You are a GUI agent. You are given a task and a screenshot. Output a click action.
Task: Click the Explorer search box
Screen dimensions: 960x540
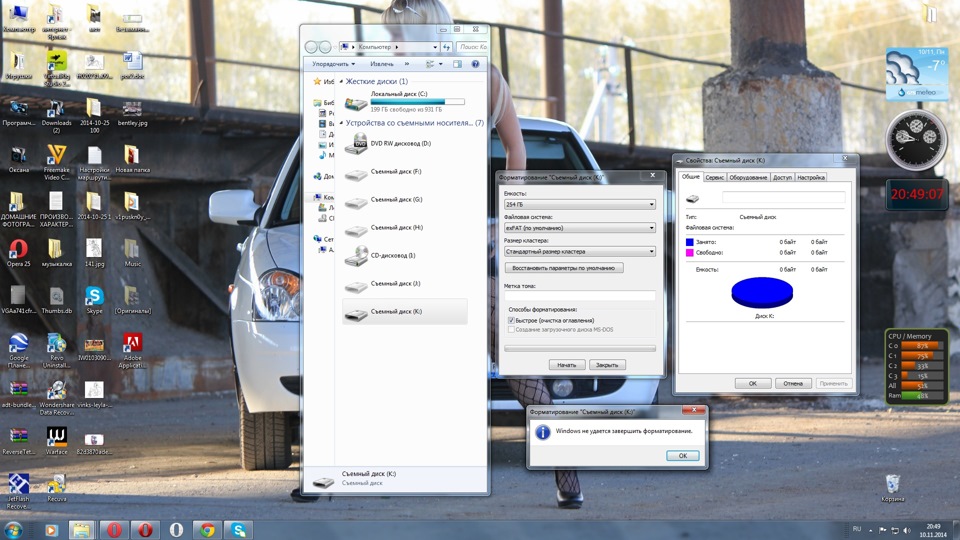pyautogui.click(x=473, y=47)
